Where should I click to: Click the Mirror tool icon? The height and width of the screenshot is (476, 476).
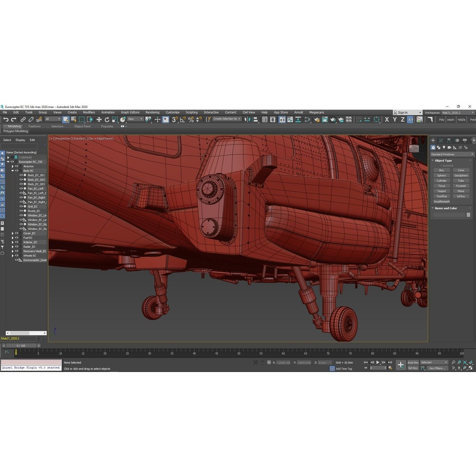coord(247,119)
